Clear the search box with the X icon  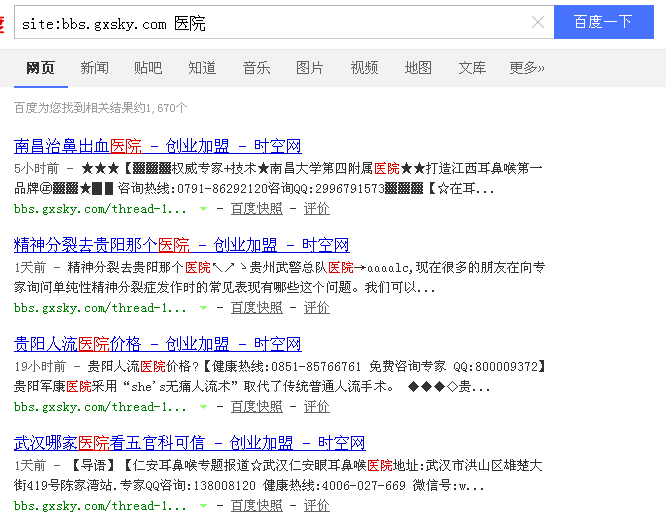click(x=538, y=22)
